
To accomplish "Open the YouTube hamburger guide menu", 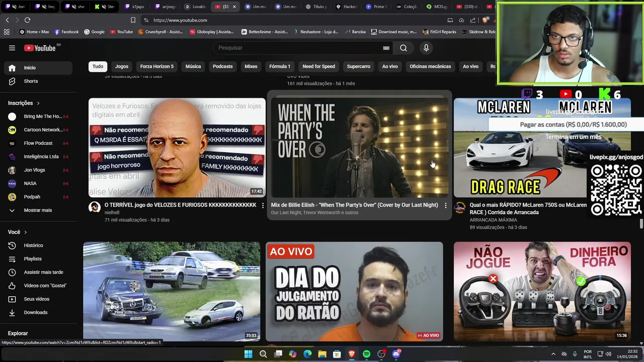I will coord(12,48).
